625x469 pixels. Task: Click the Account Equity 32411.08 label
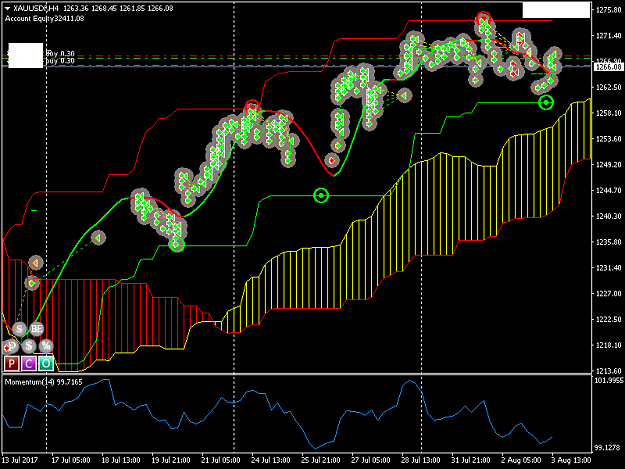pyautogui.click(x=44, y=18)
